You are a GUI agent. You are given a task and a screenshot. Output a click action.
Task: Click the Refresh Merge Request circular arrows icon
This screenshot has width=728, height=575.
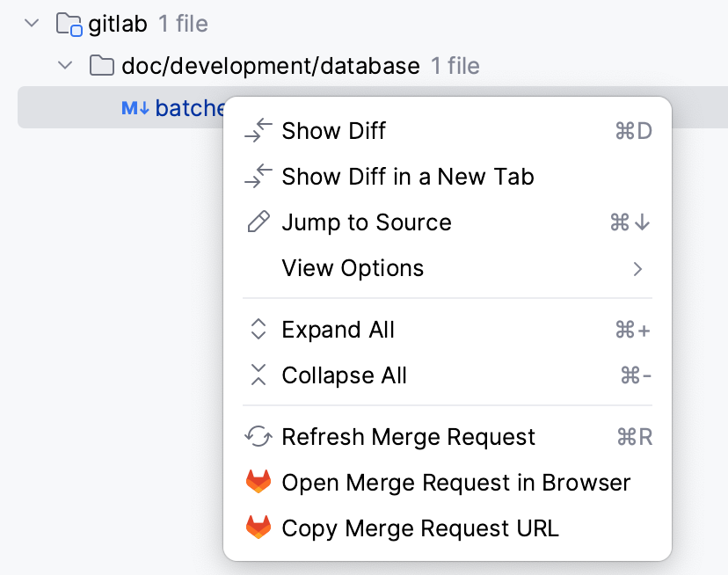click(258, 436)
